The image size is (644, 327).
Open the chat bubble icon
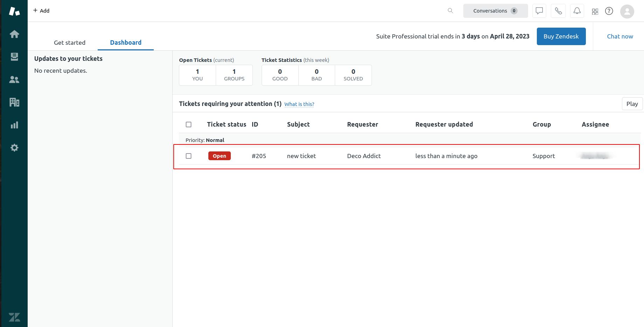coord(539,11)
